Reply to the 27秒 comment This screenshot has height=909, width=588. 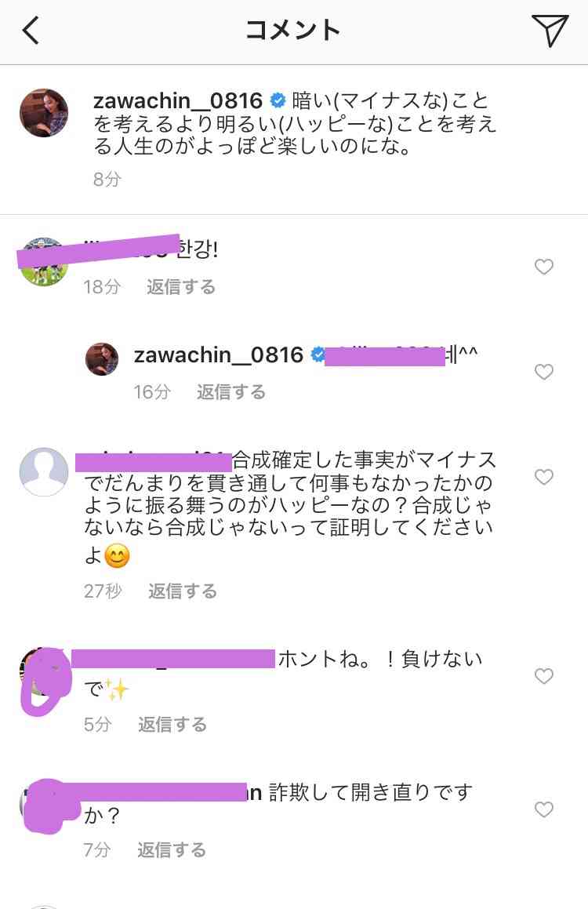183,591
